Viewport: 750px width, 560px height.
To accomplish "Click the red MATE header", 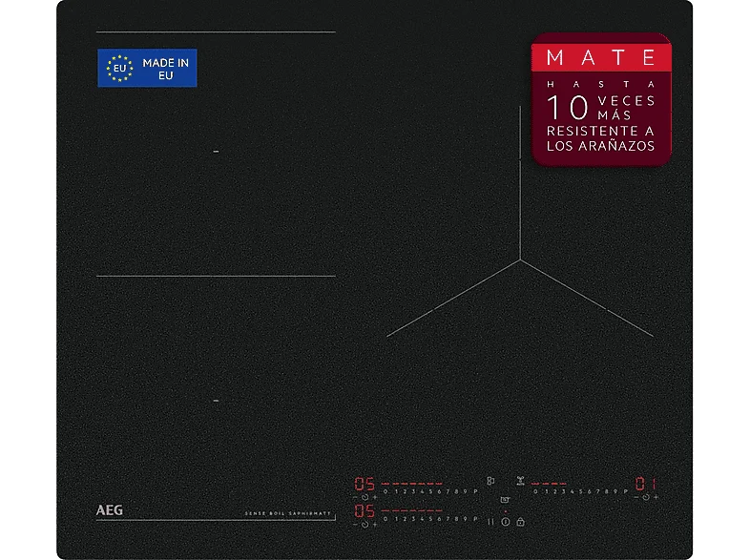I will (x=601, y=57).
